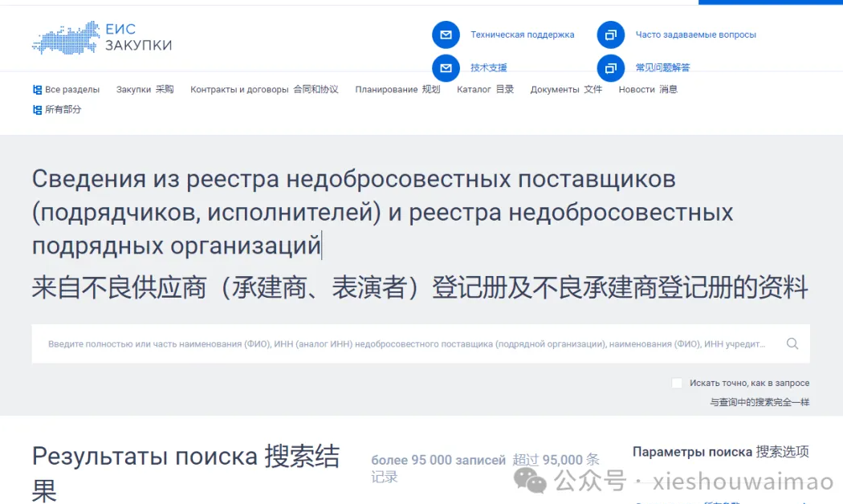Click the envelope icon beside Техническая поддержка
Screen dimensions: 843x504
tap(446, 35)
